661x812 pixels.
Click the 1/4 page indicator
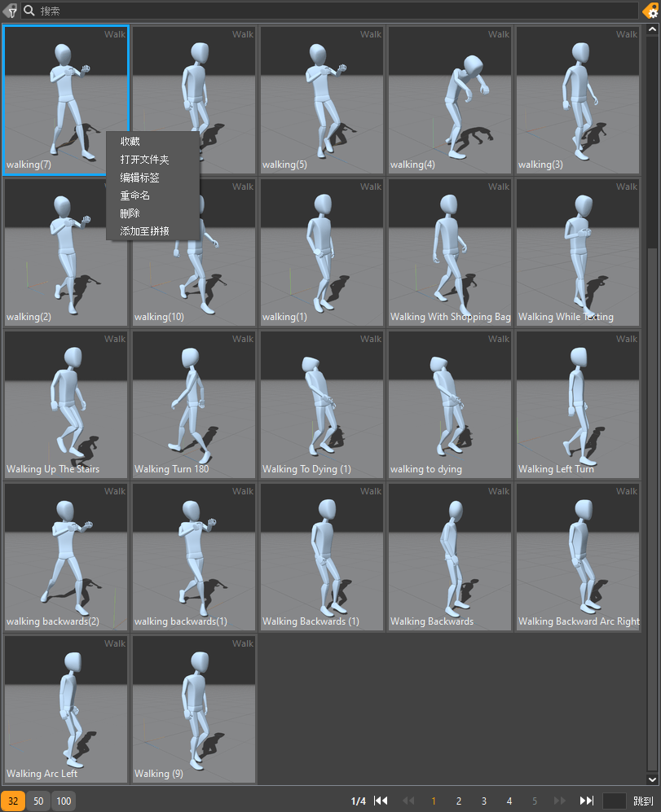tap(359, 801)
